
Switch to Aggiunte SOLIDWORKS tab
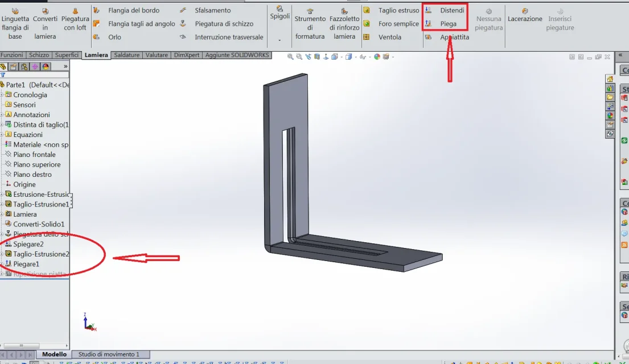pyautogui.click(x=237, y=55)
